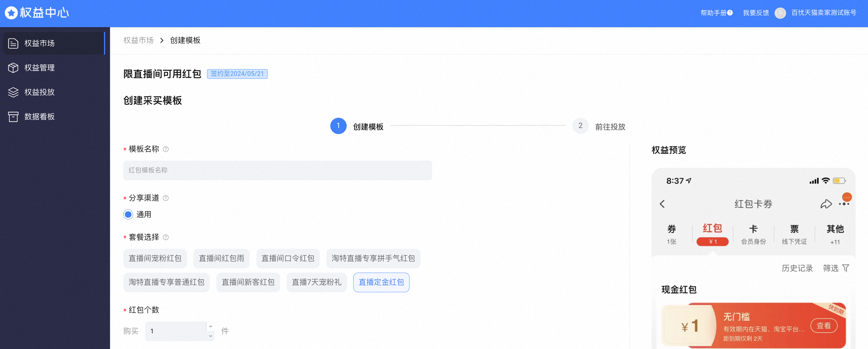The image size is (868, 349).
Task: Click the 百忧天猫卖家测试账号 account name
Action: pos(824,13)
